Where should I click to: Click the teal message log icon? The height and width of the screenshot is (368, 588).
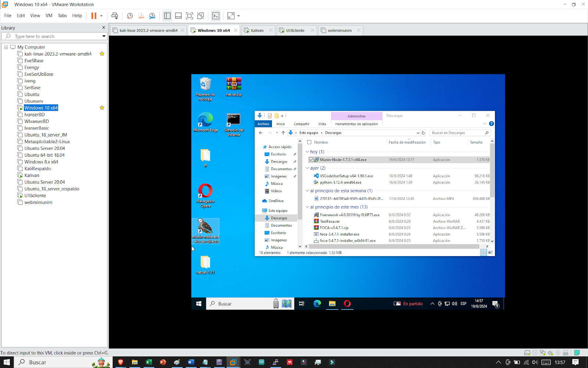tap(577, 353)
